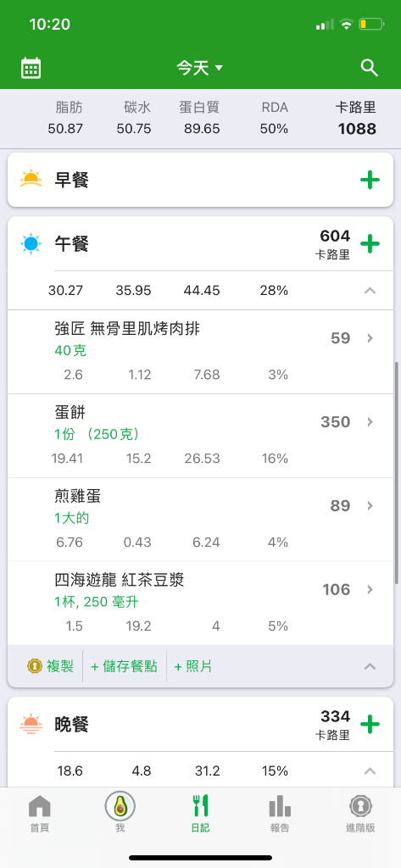
Task: Add food to 午餐 with plus icon
Action: pyautogui.click(x=370, y=243)
